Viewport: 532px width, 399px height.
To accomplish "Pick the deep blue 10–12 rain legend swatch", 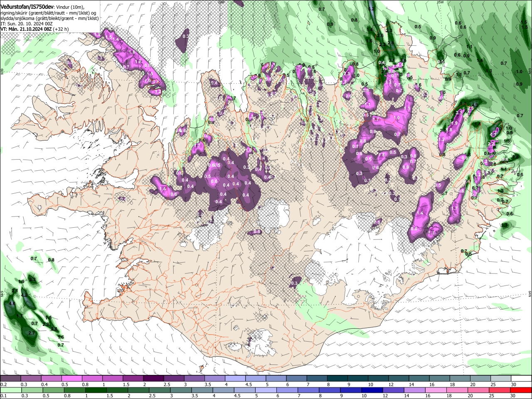I will [x=372, y=390].
